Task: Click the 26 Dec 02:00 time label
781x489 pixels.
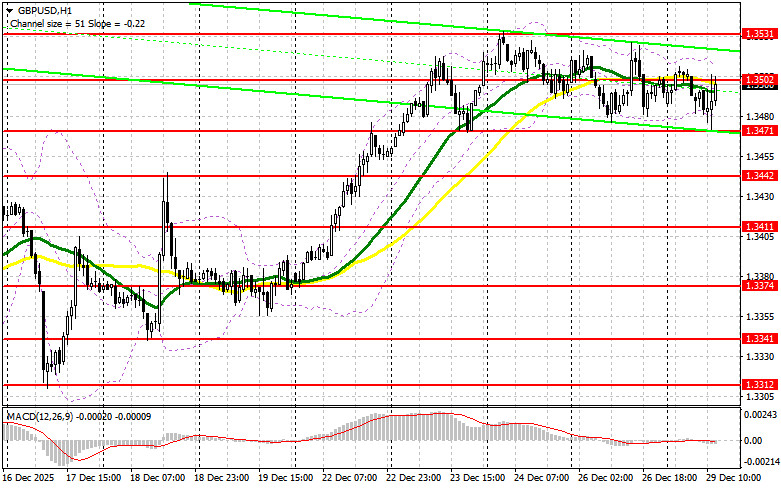Action: 606,478
